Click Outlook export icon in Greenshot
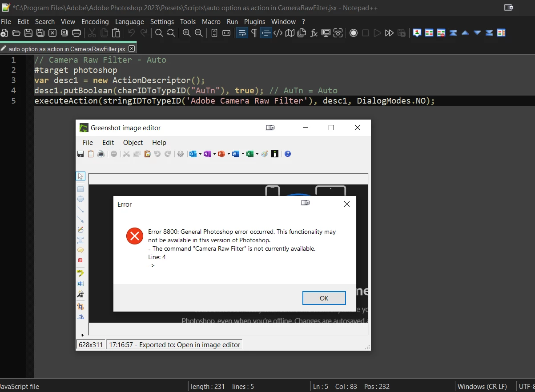This screenshot has width=535, height=392. [193, 154]
